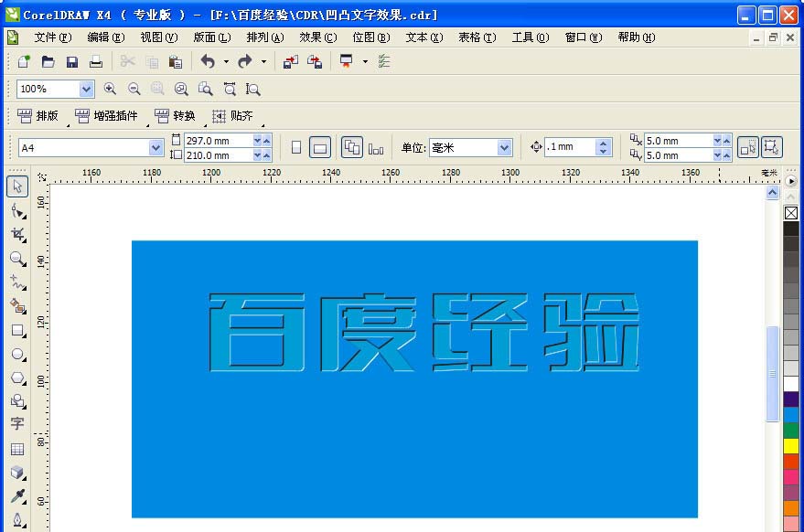
Task: Activate the Text tool
Action: tap(17, 424)
